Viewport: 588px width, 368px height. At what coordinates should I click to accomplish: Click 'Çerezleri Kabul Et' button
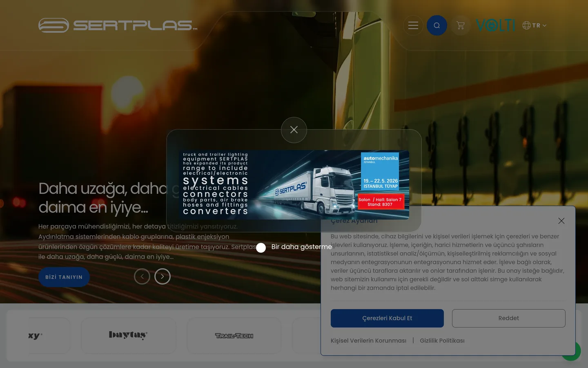click(387, 318)
